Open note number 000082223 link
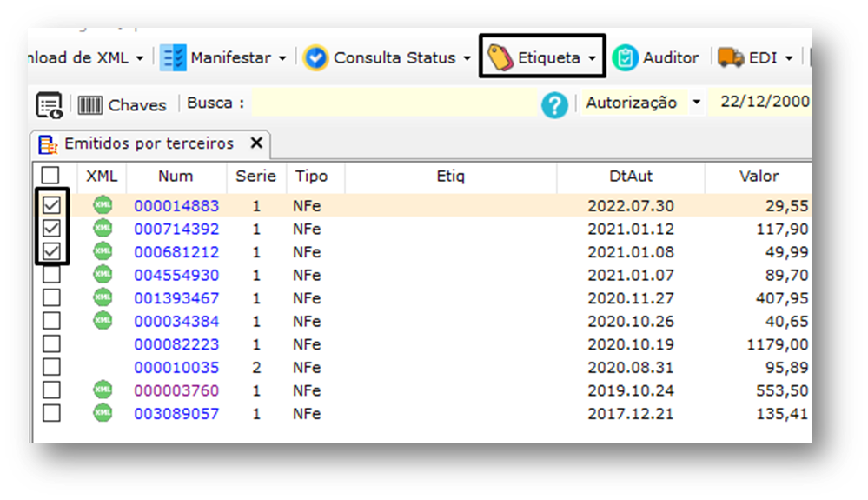This screenshot has width=868, height=500. [x=176, y=344]
